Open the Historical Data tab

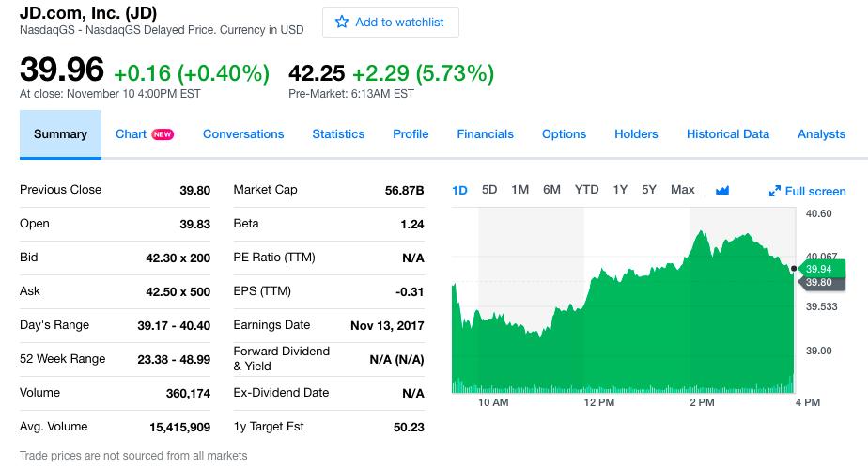click(x=728, y=134)
